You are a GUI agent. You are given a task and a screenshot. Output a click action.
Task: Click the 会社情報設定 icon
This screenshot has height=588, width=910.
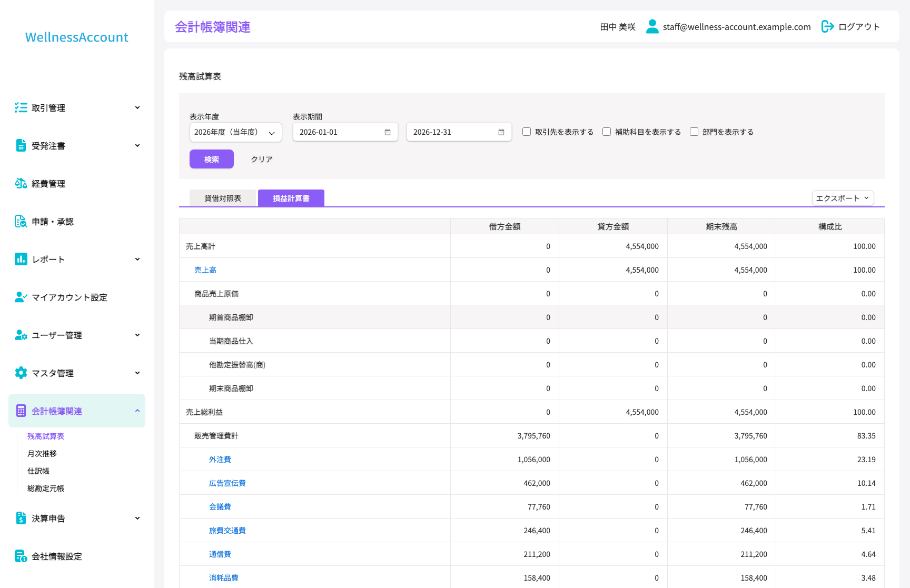(21, 556)
